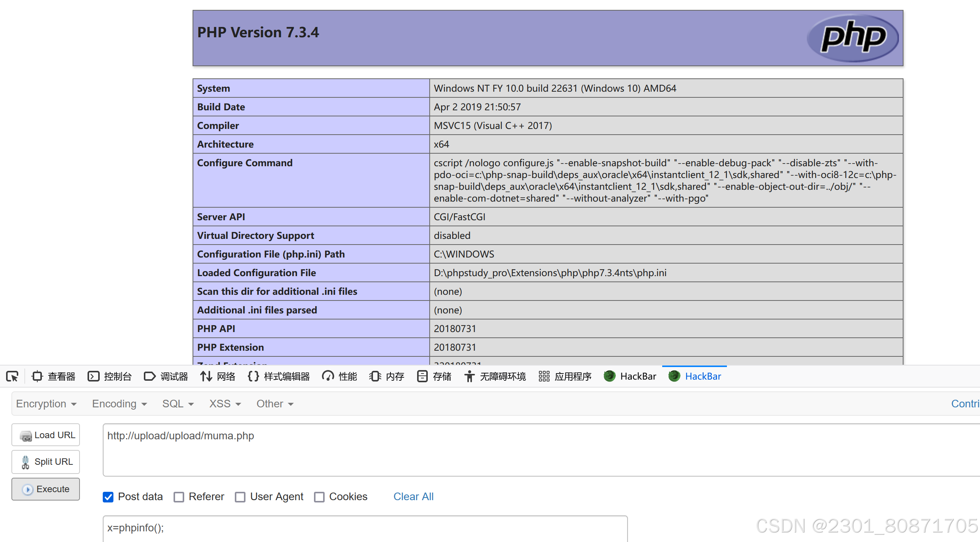Screen dimensions: 980x542
Task: Click the PHP logo in header
Action: tap(853, 38)
